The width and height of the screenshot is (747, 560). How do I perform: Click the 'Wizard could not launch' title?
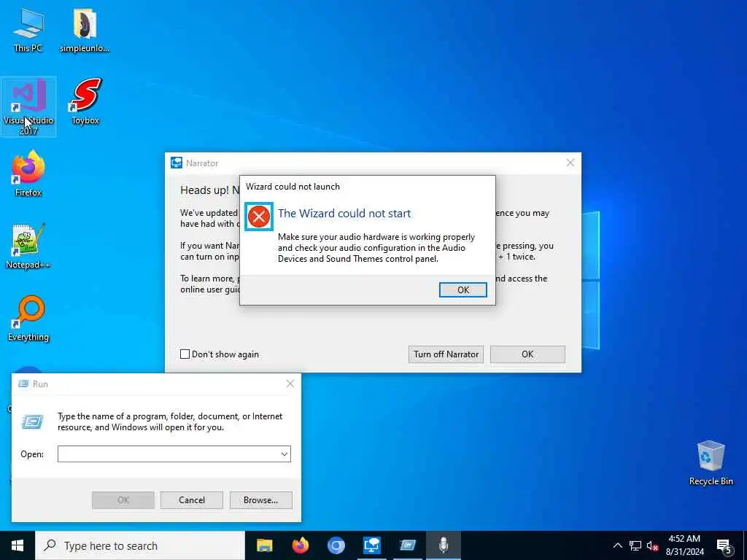click(x=293, y=187)
